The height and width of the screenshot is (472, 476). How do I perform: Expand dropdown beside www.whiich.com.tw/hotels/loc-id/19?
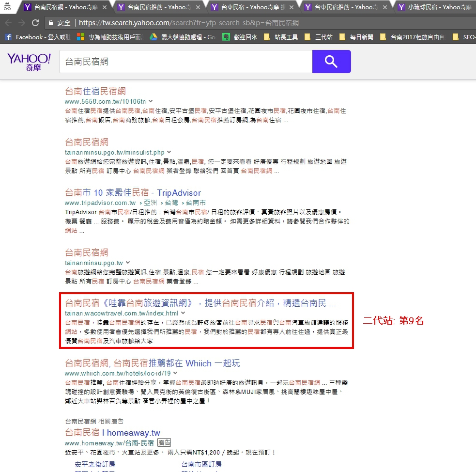click(175, 373)
